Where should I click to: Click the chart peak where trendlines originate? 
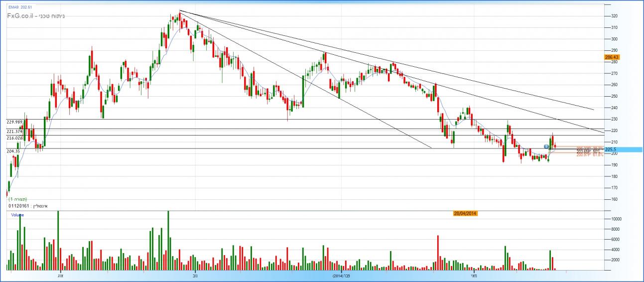[179, 10]
